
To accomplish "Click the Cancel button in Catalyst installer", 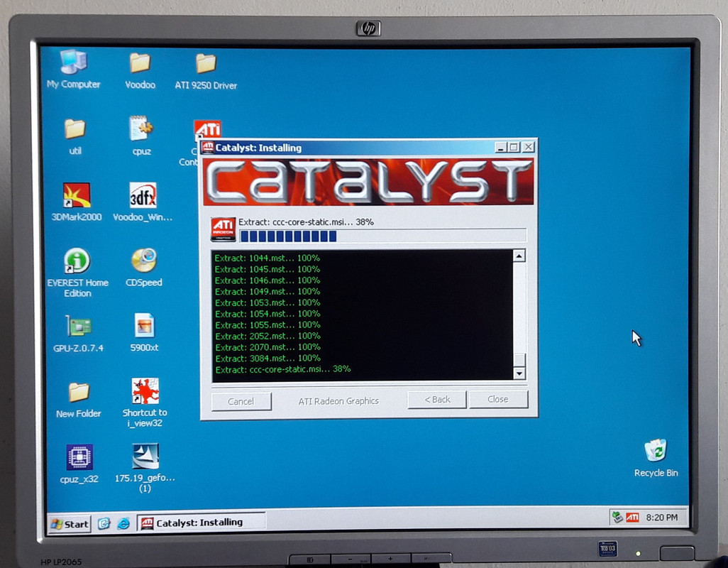I will 241,401.
